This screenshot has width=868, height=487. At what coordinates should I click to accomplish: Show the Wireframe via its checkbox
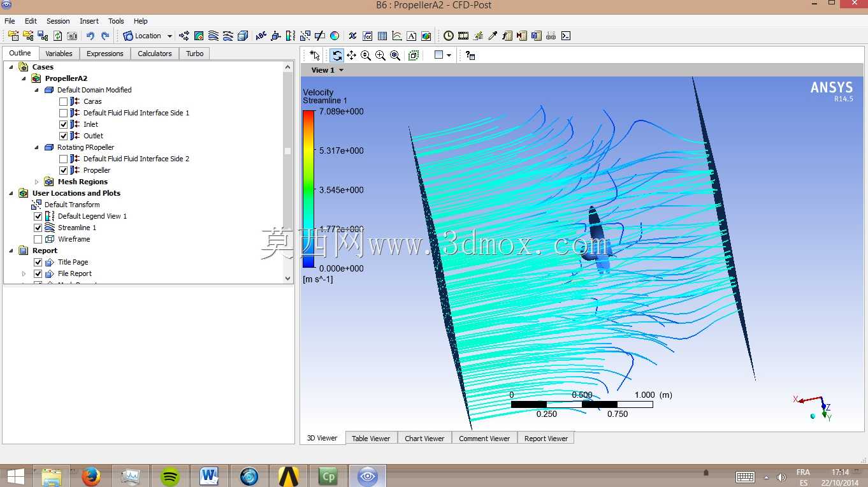tap(38, 239)
